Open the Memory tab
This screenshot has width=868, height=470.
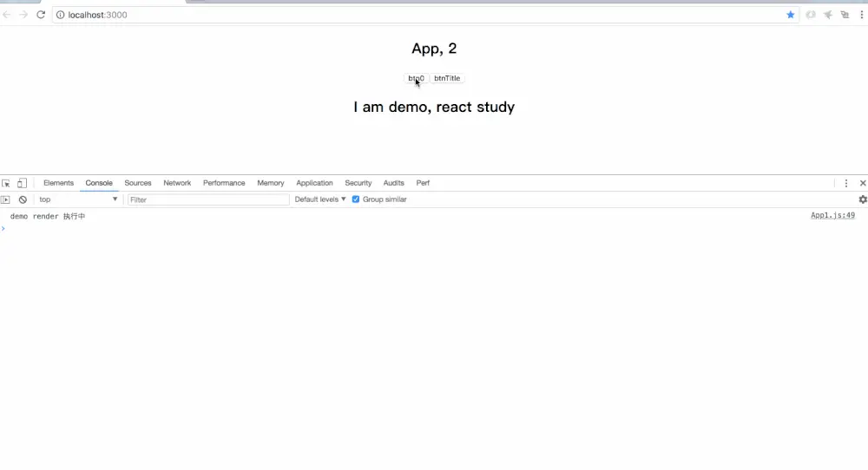(x=271, y=183)
